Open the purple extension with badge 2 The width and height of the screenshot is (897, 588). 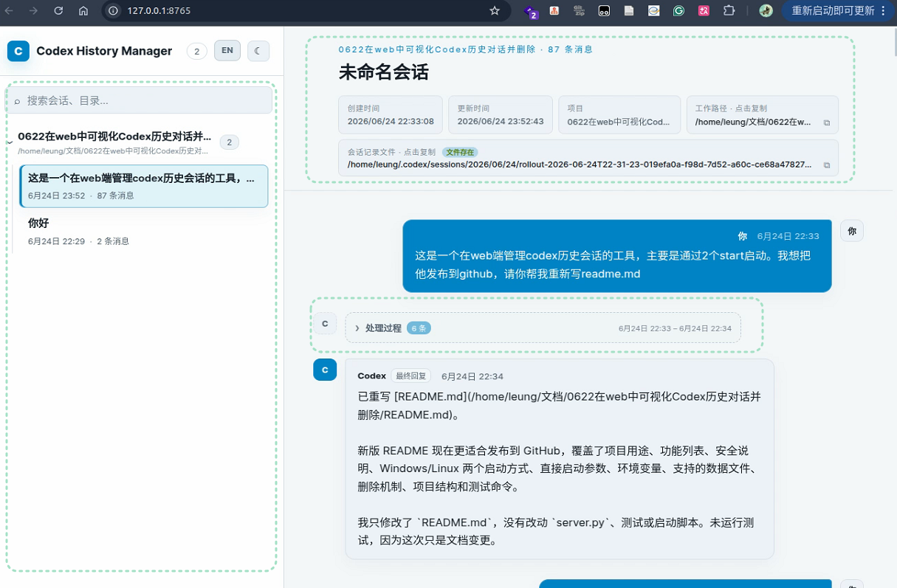531,12
